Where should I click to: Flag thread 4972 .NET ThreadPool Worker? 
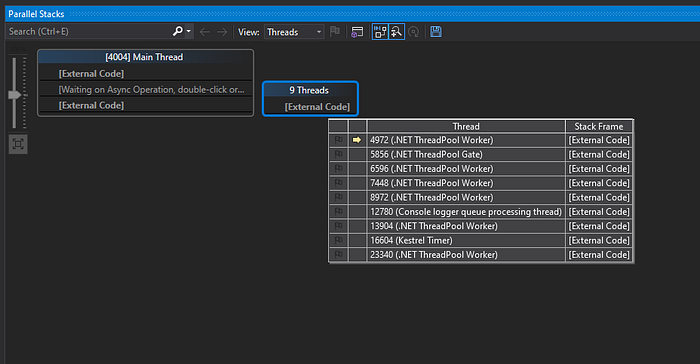coord(338,140)
